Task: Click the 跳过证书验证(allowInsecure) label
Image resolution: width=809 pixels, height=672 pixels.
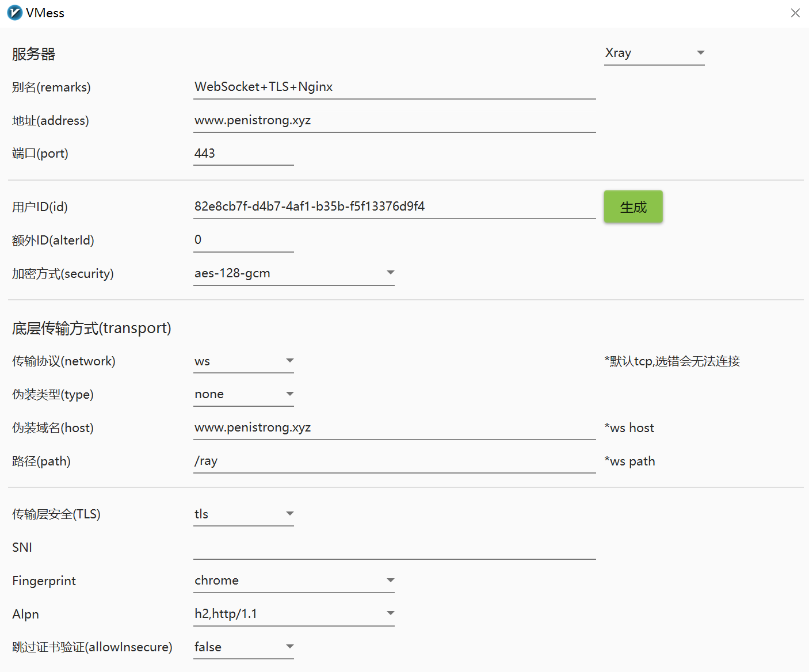Action: [92, 647]
